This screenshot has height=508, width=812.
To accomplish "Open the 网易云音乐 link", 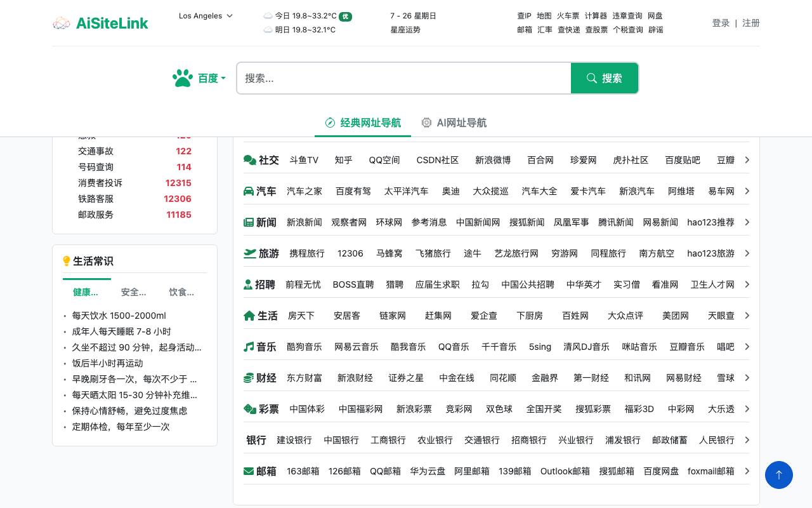I will pyautogui.click(x=357, y=347).
